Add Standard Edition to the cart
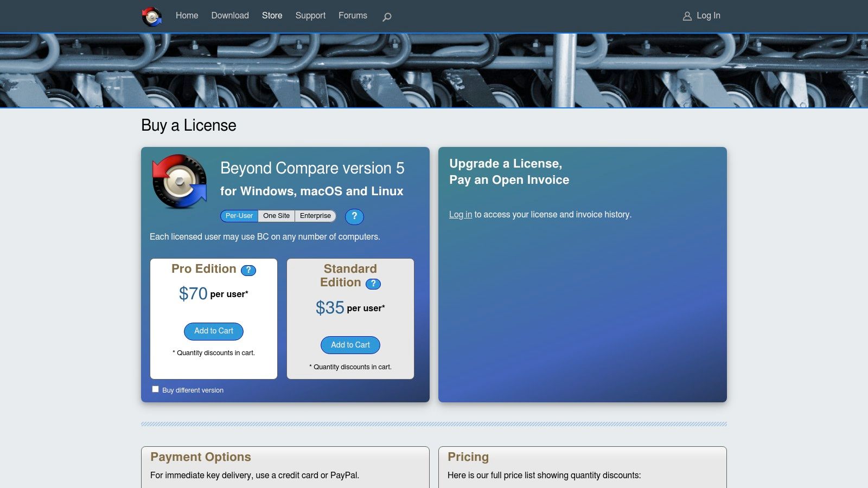868x488 pixels. point(350,345)
